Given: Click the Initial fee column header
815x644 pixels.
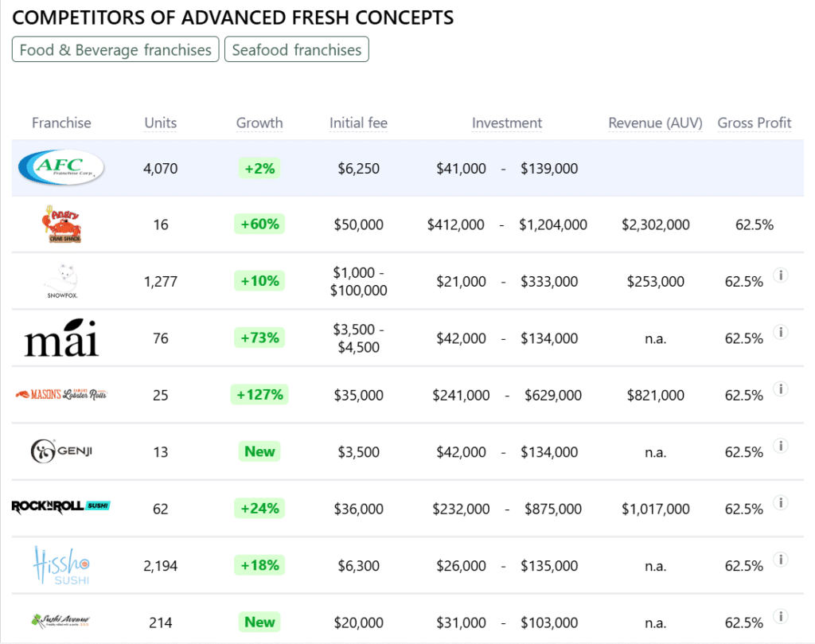Looking at the screenshot, I should pos(359,123).
